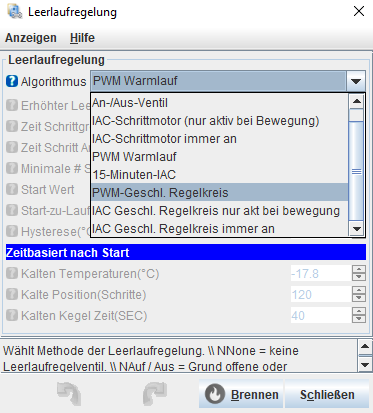Click the Kalten Temperaturen input field
Viewport: 373px width, 413px height.
pos(321,273)
